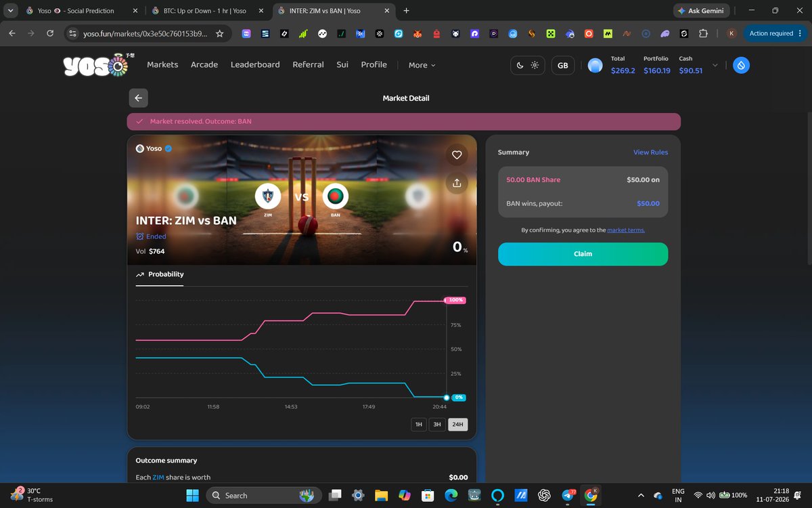
Task: Open Windows Start menu
Action: (x=191, y=495)
